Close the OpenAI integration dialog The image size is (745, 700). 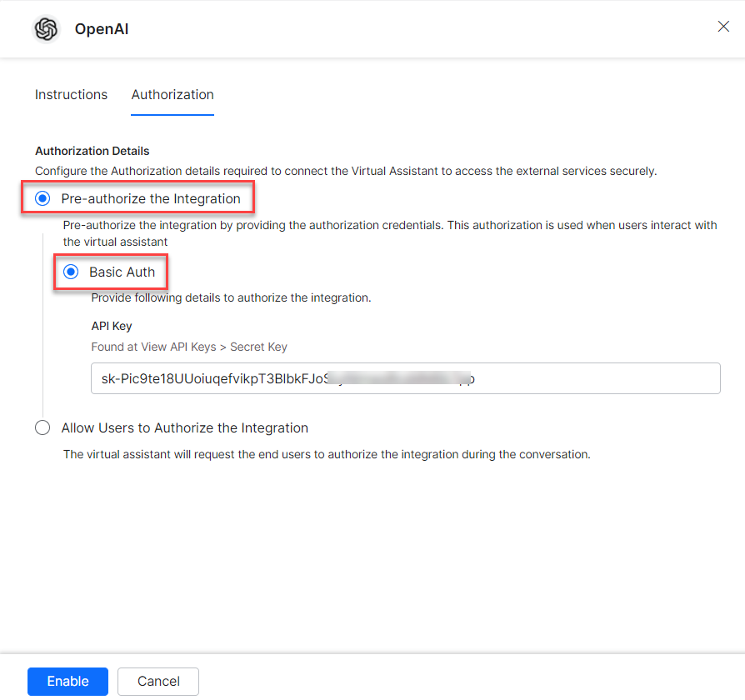723,27
